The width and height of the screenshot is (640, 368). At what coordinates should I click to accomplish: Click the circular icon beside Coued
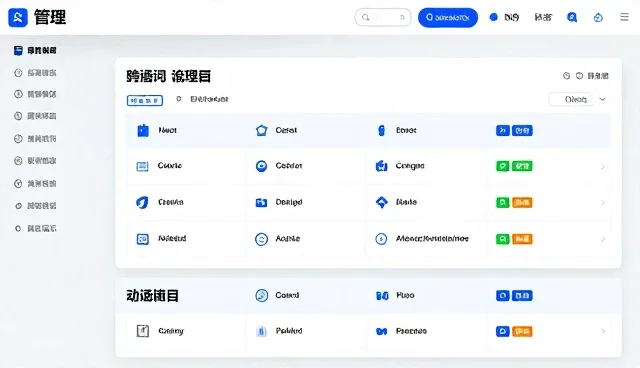[262, 295]
